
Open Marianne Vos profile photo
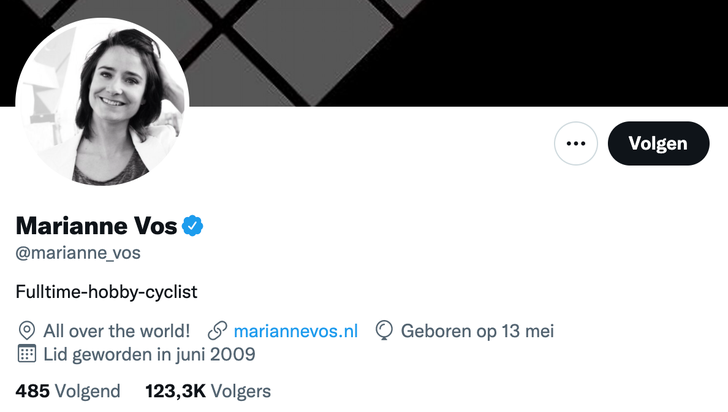tap(103, 102)
